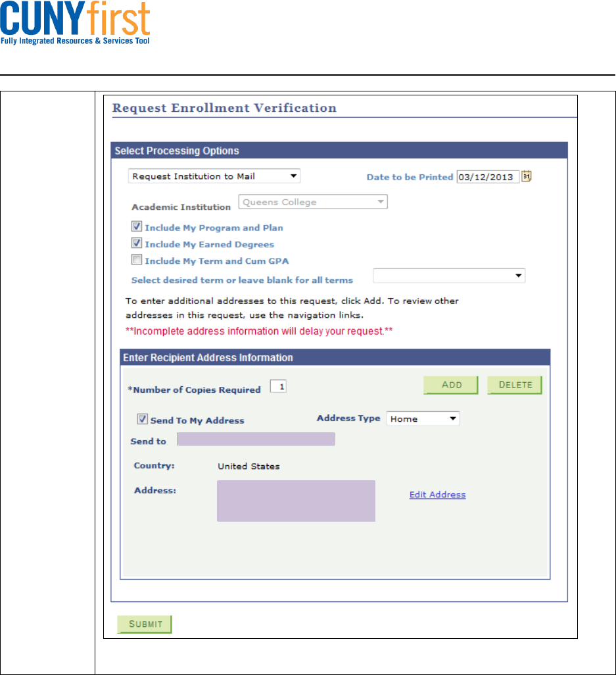Click the Academic Institution label
The height and width of the screenshot is (675, 616).
[181, 207]
